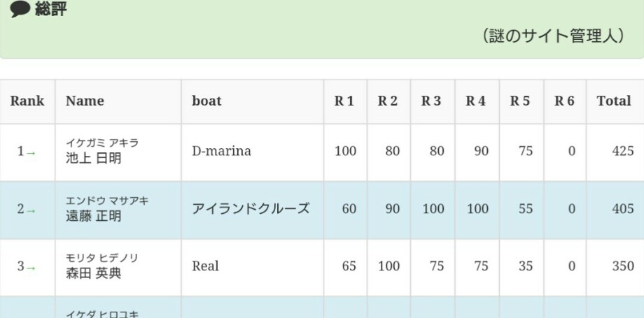
Task: Click the Total column header
Action: tap(615, 101)
